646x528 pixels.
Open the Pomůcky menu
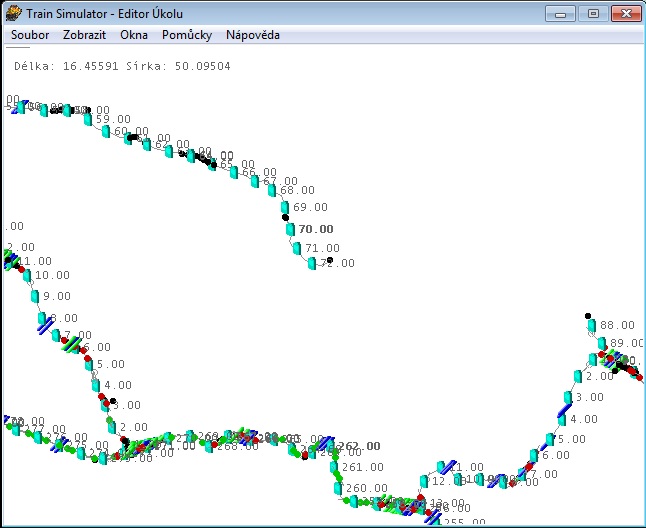tap(187, 35)
